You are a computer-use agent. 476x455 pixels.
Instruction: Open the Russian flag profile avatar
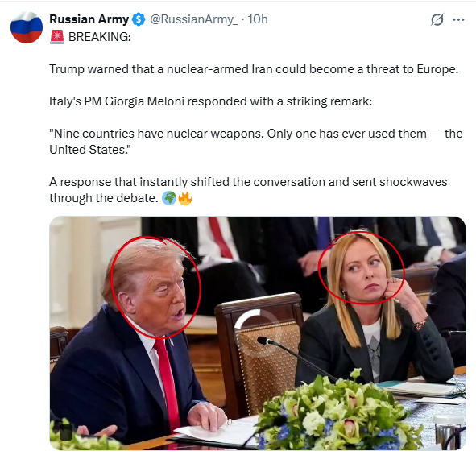(27, 27)
